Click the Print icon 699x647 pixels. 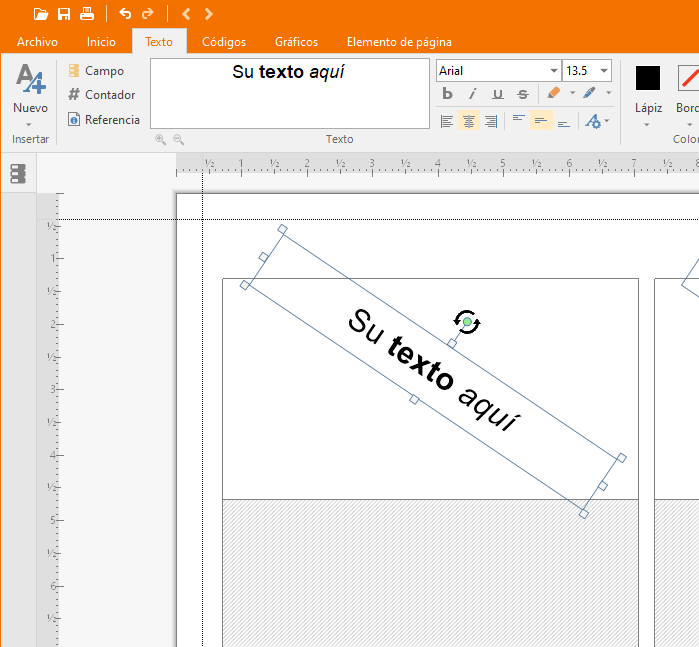[87, 14]
